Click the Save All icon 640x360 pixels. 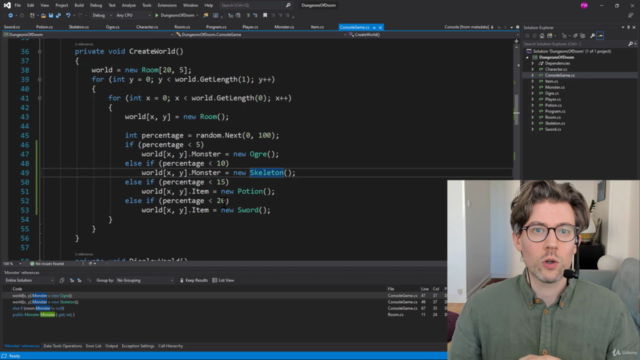pyautogui.click(x=58, y=16)
